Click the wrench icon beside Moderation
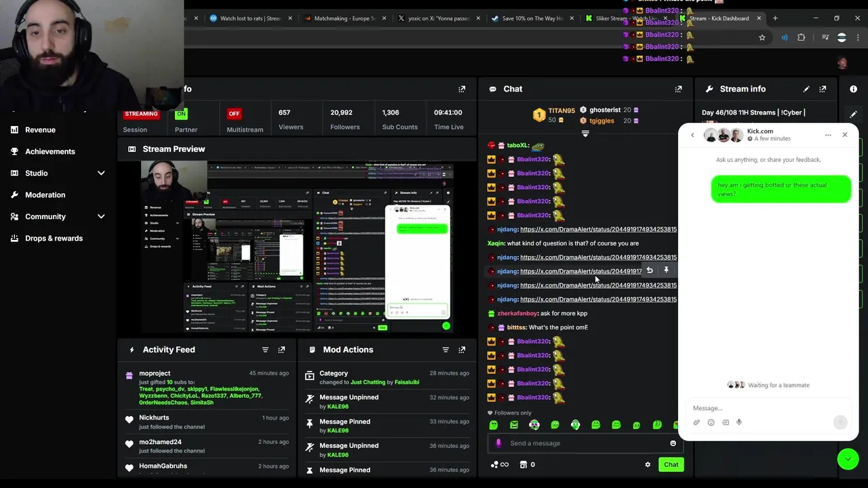The image size is (868, 488). point(14,195)
